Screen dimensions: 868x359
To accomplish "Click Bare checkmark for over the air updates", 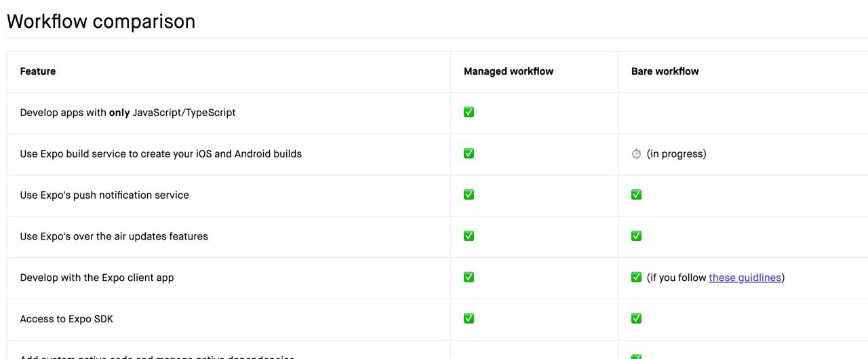I will click(636, 236).
